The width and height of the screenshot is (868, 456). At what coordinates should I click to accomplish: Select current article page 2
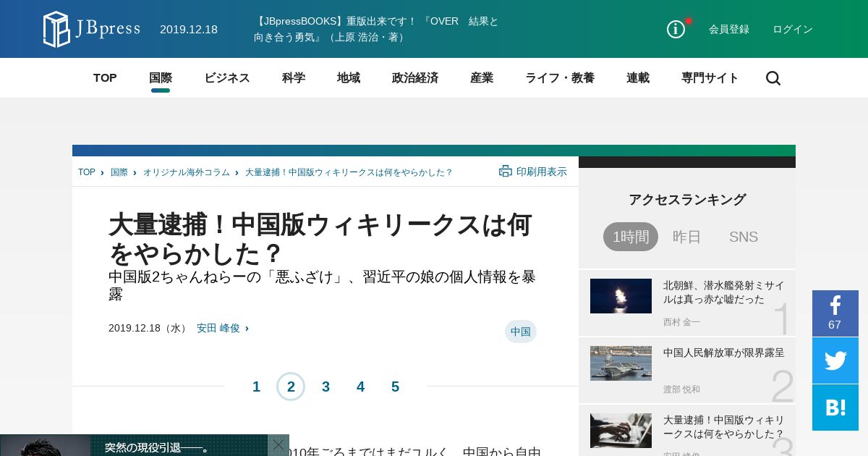click(x=291, y=387)
